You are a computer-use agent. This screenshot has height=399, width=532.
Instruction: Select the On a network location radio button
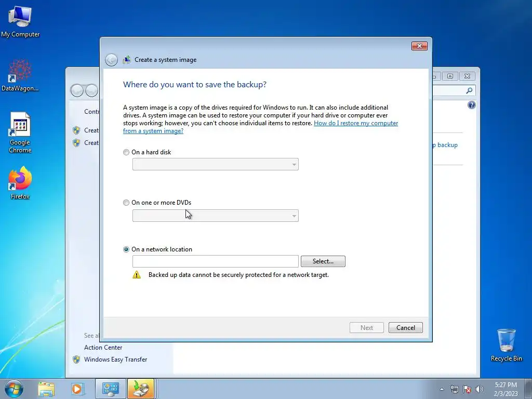pos(126,249)
